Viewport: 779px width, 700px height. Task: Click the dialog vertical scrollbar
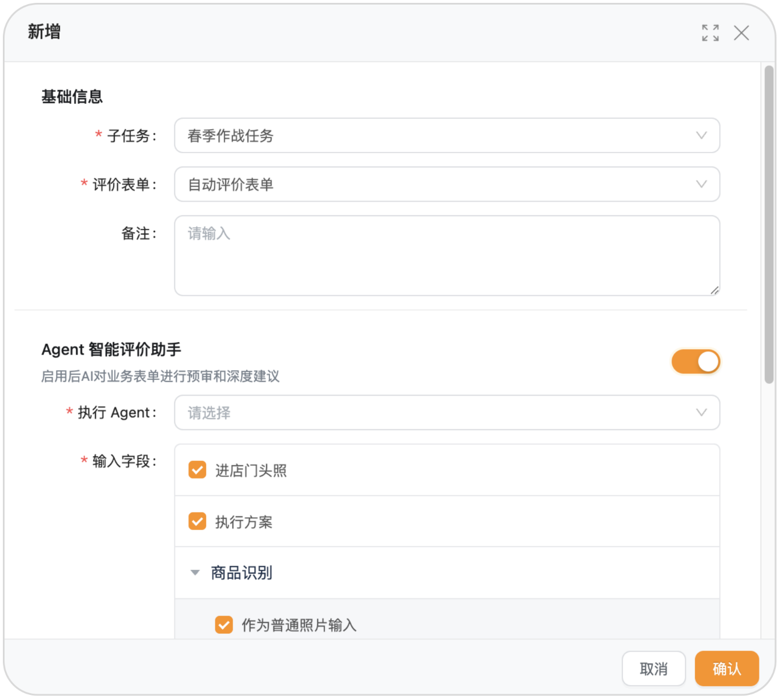pyautogui.click(x=769, y=224)
